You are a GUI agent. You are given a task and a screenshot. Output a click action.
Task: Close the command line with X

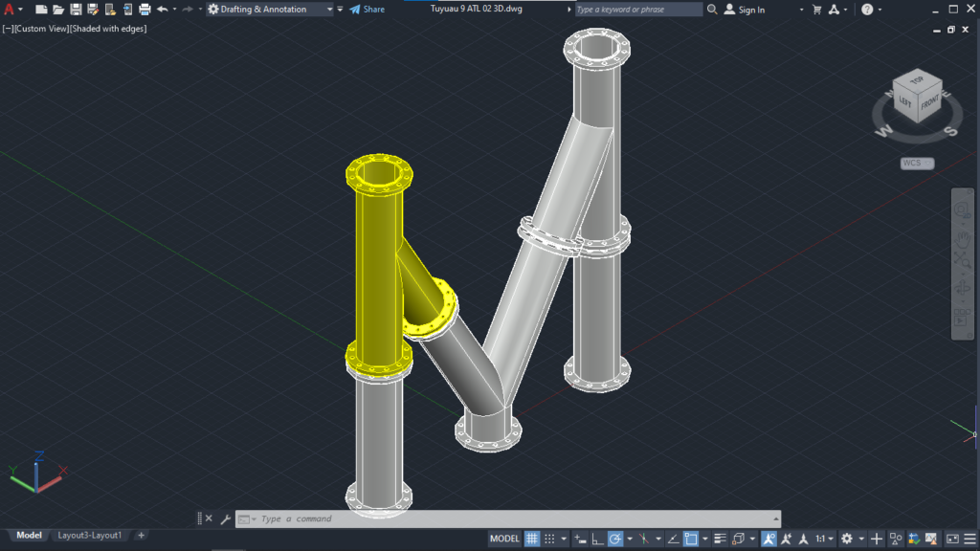click(x=209, y=518)
